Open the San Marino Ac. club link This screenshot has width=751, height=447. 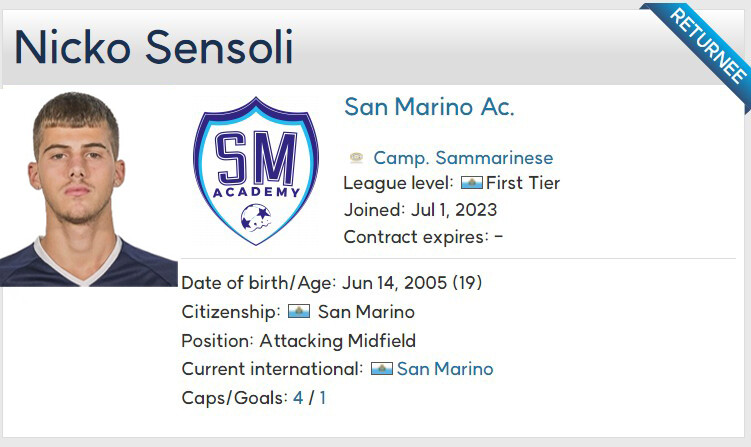coord(429,107)
